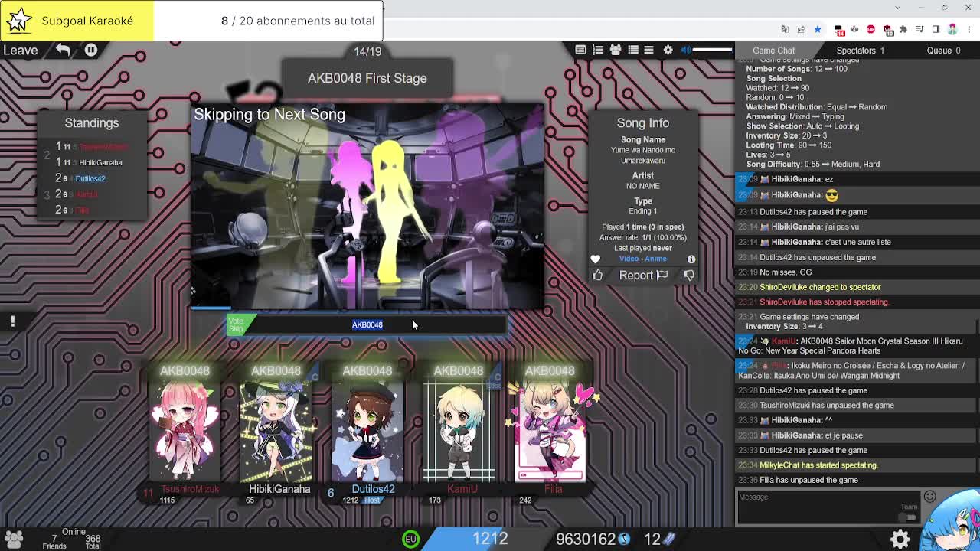Image resolution: width=980 pixels, height=551 pixels.
Task: Click the blue-haired mascot in bottom-right corner
Action: pyautogui.click(x=949, y=522)
